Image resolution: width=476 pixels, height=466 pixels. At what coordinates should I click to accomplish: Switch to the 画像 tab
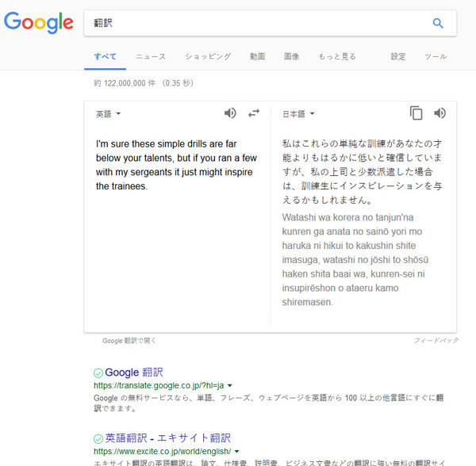pos(291,57)
